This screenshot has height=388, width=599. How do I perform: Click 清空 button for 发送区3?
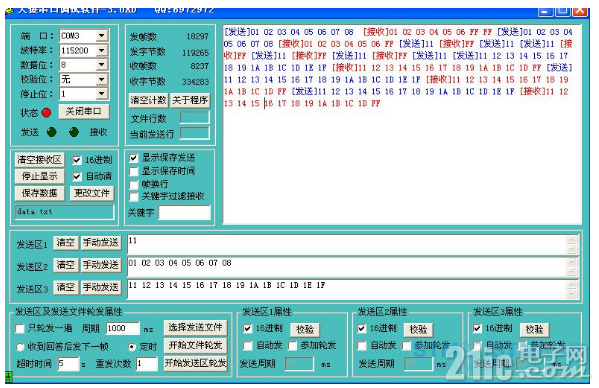pos(65,287)
